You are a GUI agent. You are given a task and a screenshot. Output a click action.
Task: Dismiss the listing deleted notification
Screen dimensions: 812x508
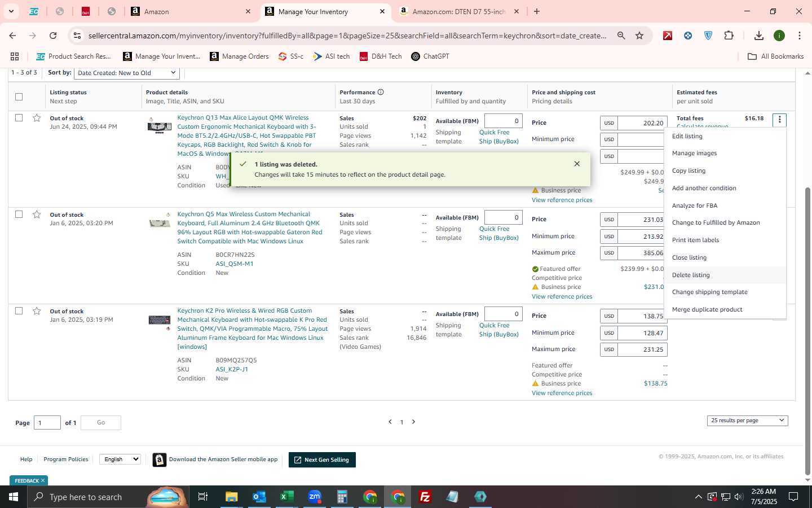click(577, 164)
